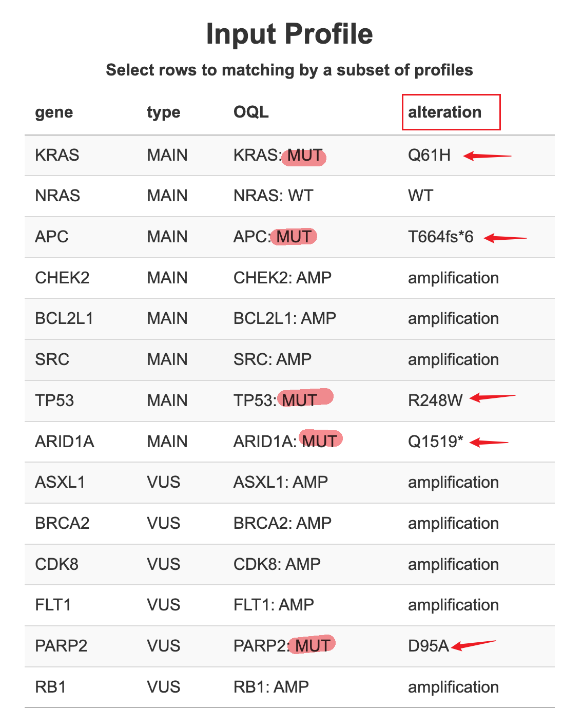
Task: Click the 'NRAS: WT' OQL cell
Action: [x=273, y=196]
